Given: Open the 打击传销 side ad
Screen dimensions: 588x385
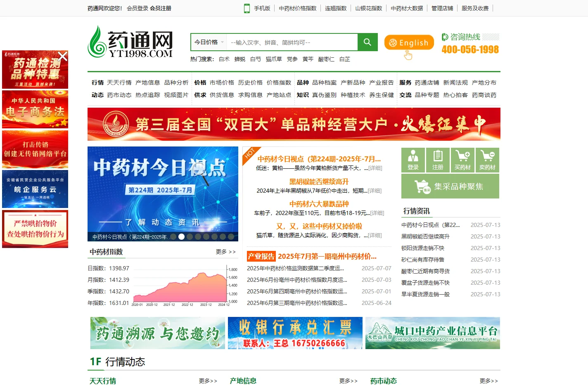Looking at the screenshot, I should (35, 149).
